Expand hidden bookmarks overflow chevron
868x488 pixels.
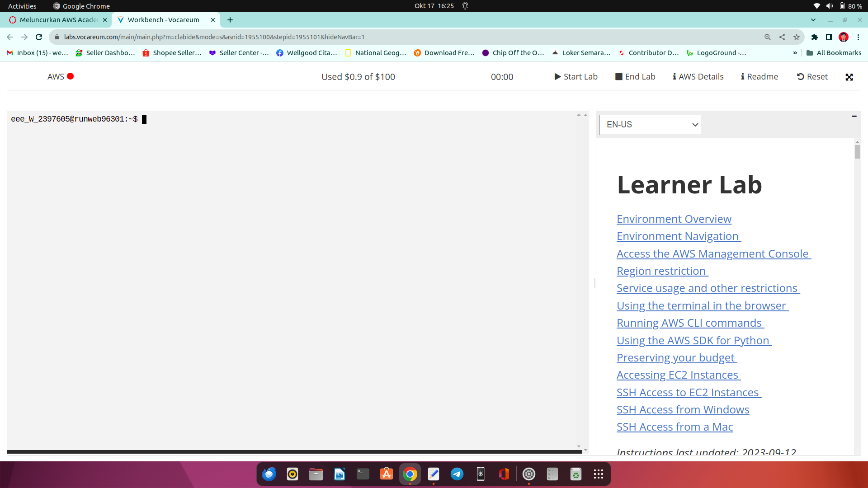tap(795, 53)
